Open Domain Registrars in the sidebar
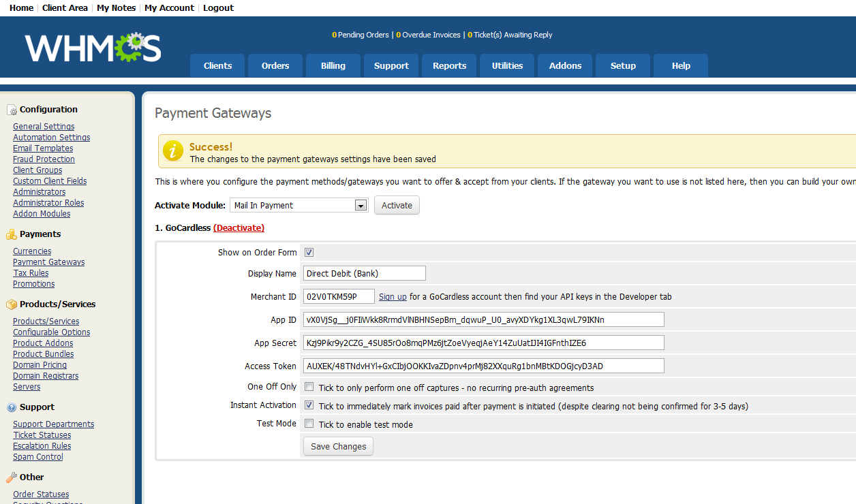856x504 pixels. tap(46, 376)
